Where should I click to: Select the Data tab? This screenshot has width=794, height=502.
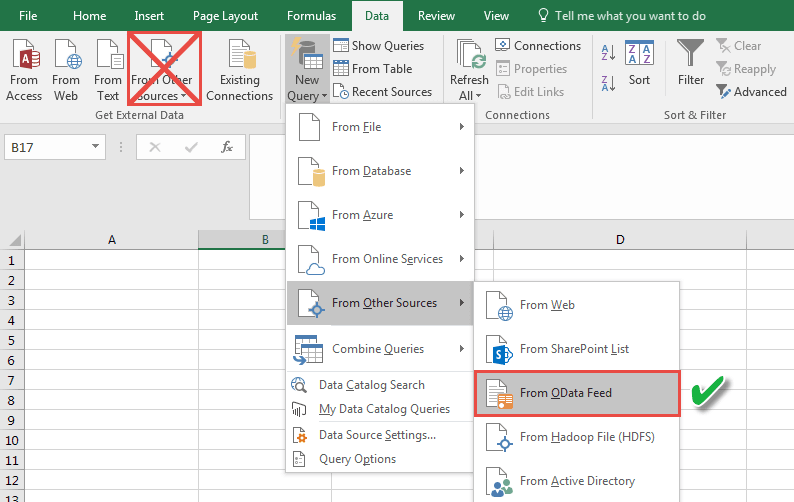tap(377, 16)
